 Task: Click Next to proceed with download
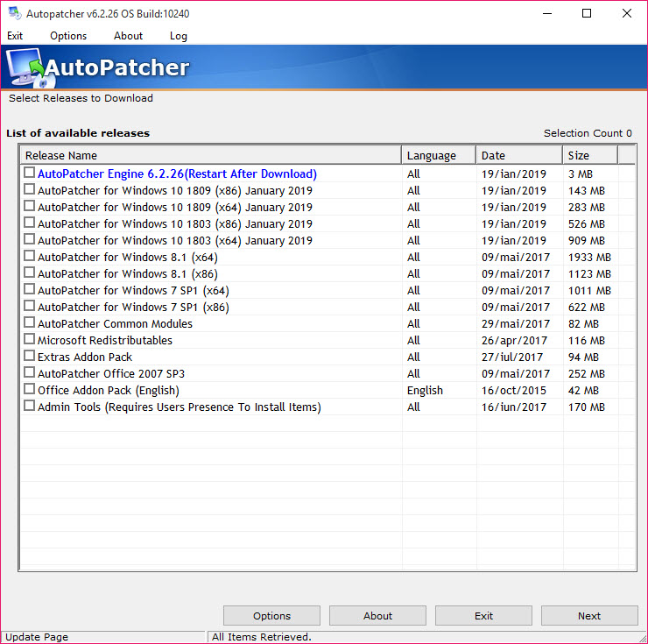(589, 615)
